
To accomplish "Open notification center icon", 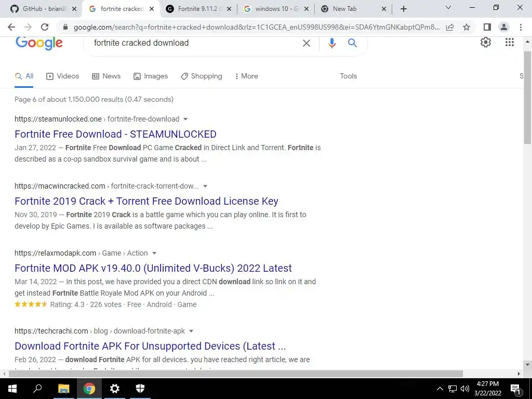I will [x=515, y=389].
